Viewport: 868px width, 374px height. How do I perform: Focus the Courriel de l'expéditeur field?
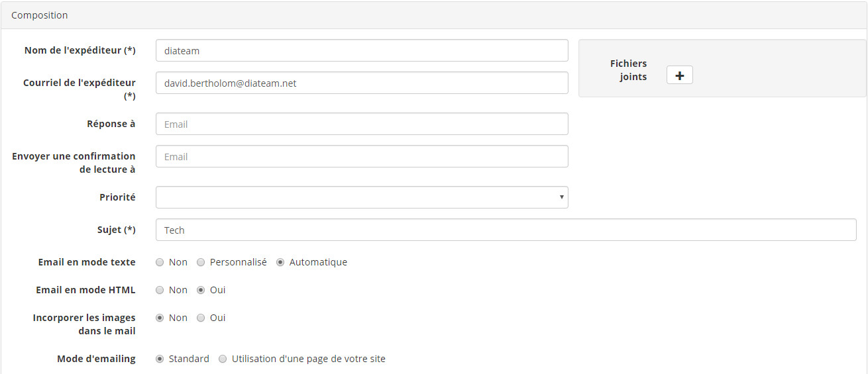pyautogui.click(x=362, y=83)
